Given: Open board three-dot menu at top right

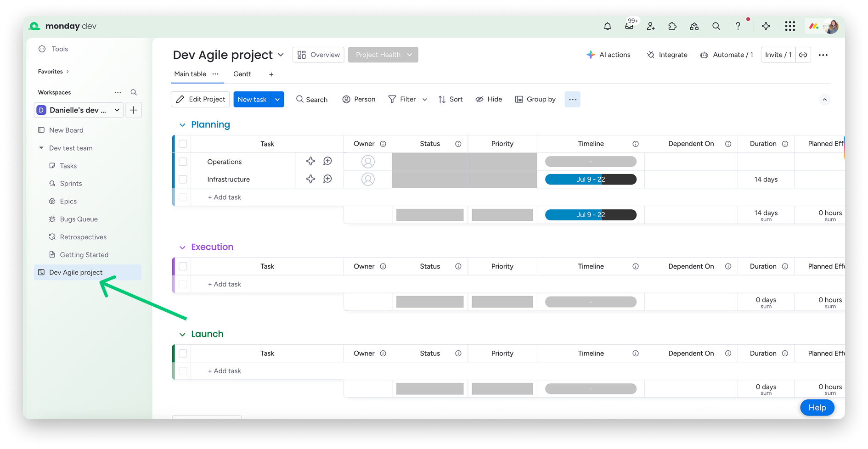Looking at the screenshot, I should pyautogui.click(x=823, y=55).
